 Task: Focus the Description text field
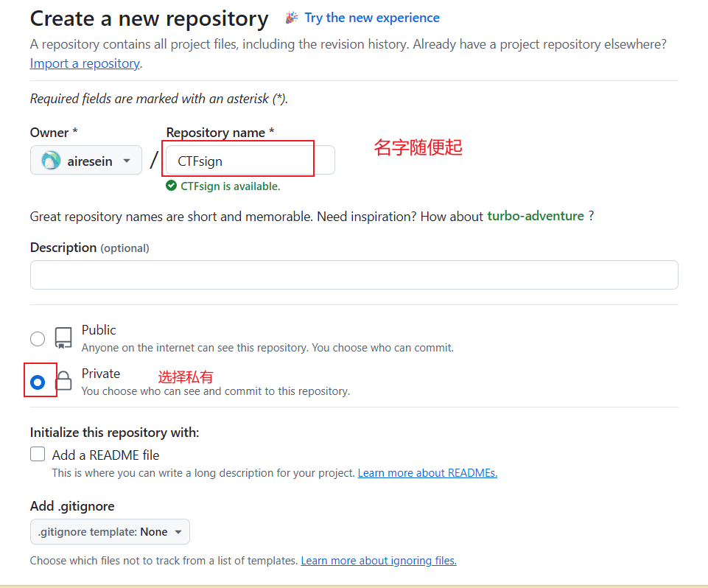tap(354, 275)
